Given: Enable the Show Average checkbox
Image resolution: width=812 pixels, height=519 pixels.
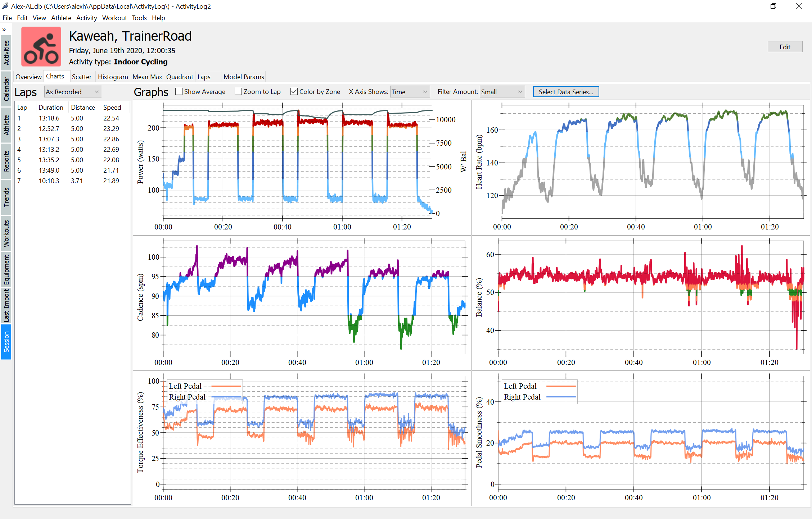Looking at the screenshot, I should click(x=179, y=92).
